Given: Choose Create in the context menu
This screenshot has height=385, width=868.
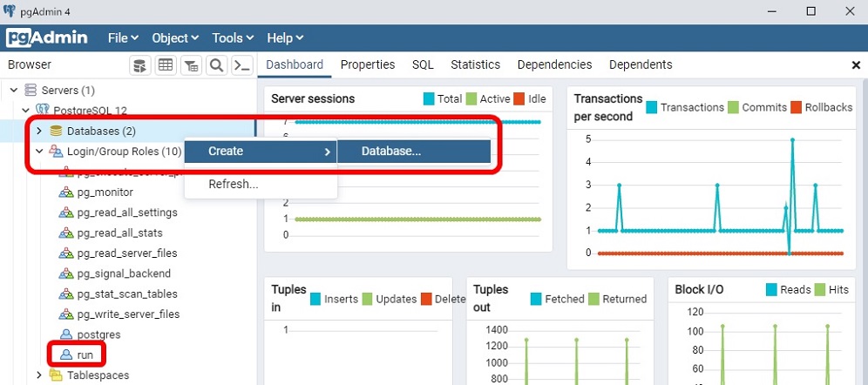Looking at the screenshot, I should pos(261,151).
